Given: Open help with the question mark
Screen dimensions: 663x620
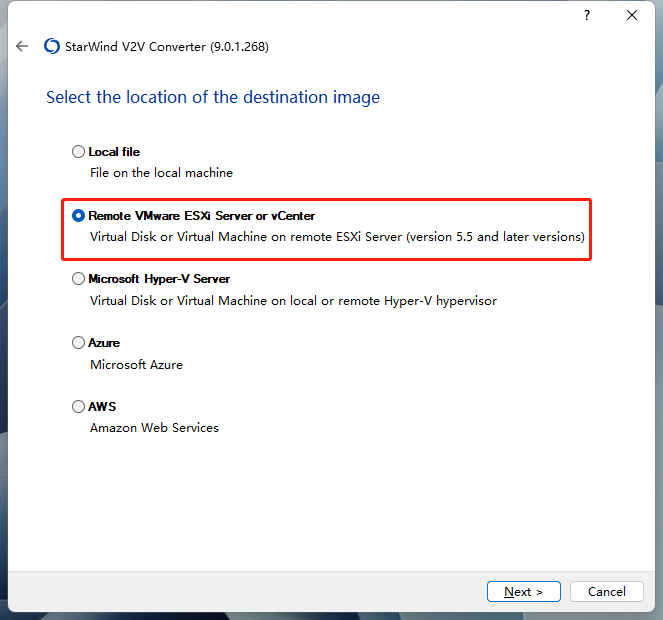Looking at the screenshot, I should pos(587,15).
